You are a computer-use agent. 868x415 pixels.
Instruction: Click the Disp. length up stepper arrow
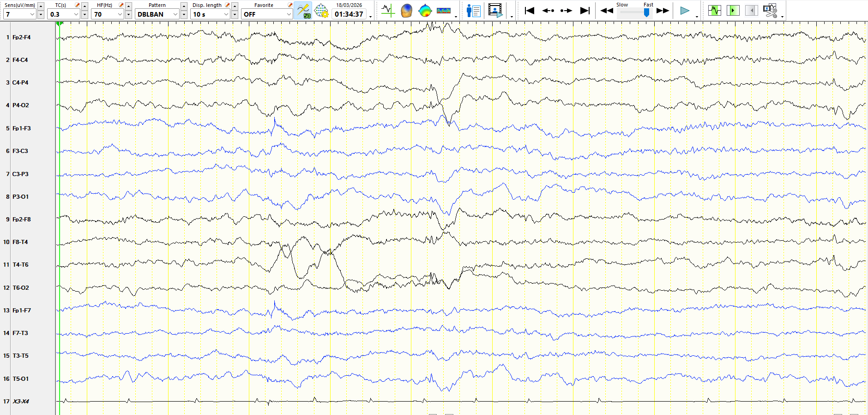(235, 6)
